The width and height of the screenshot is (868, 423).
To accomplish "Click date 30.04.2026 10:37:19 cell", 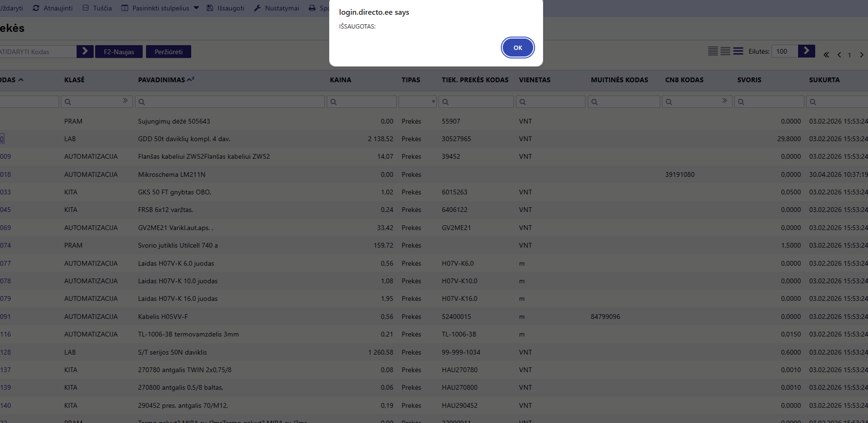I will (x=838, y=174).
